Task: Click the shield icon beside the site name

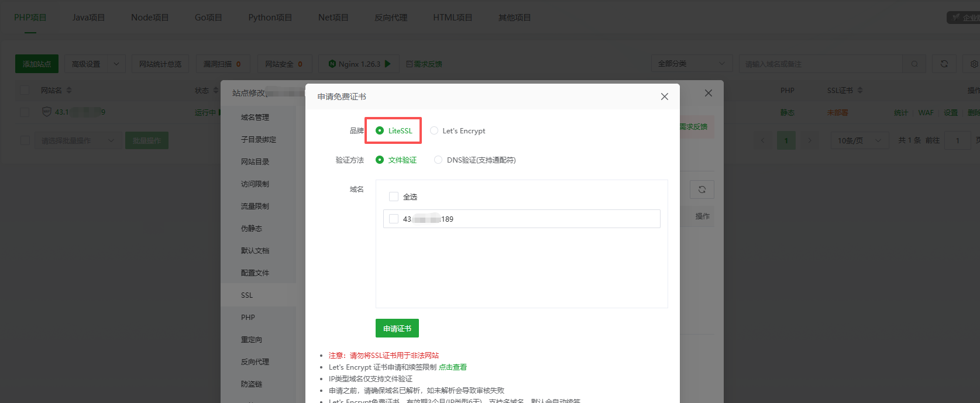Action: [x=47, y=112]
